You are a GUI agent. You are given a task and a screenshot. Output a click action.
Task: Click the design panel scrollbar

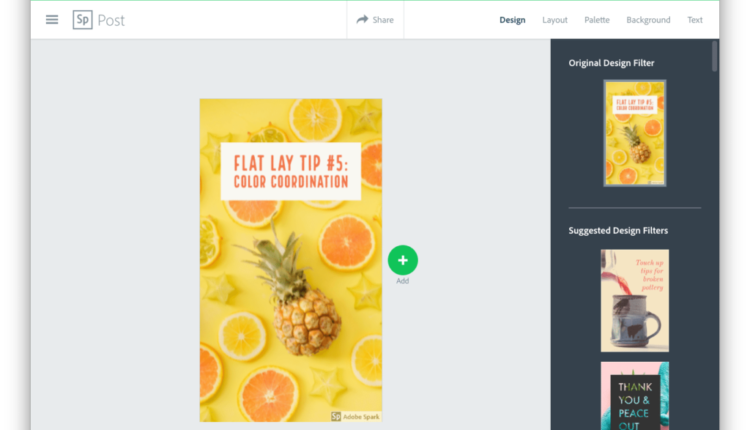[x=715, y=56]
